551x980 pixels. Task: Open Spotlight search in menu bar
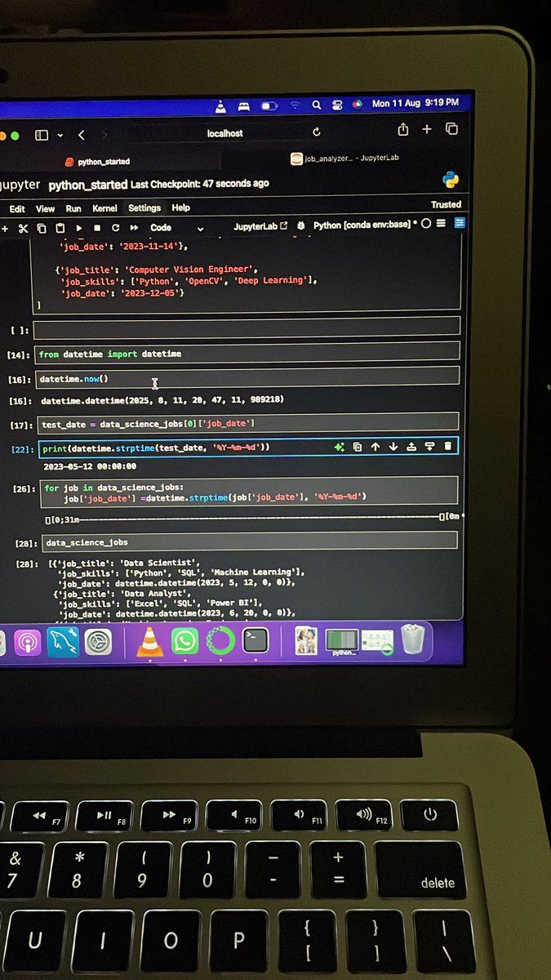(316, 105)
